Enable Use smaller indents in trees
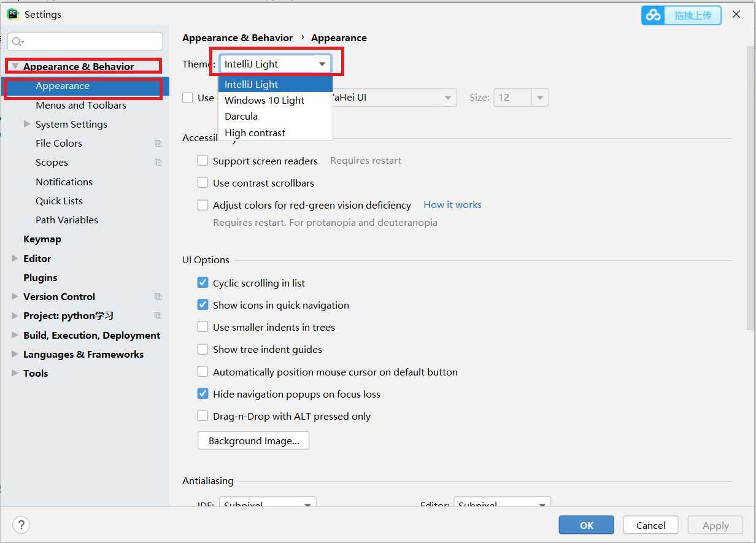Screen dimensions: 756x543 click(202, 327)
